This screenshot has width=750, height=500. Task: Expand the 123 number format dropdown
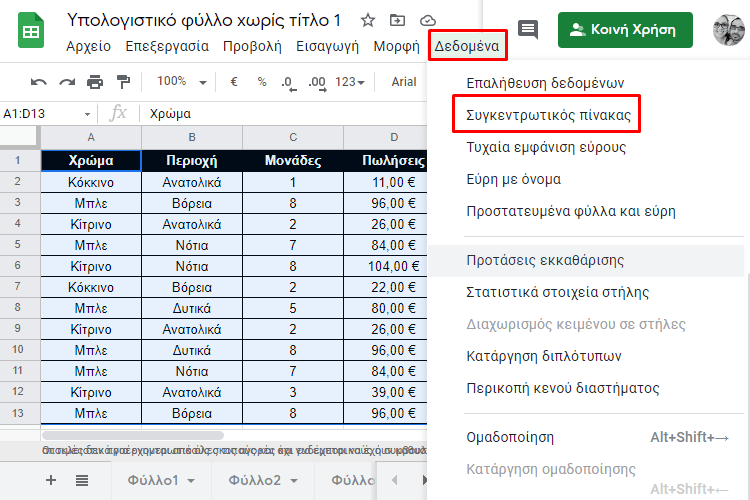click(x=351, y=82)
